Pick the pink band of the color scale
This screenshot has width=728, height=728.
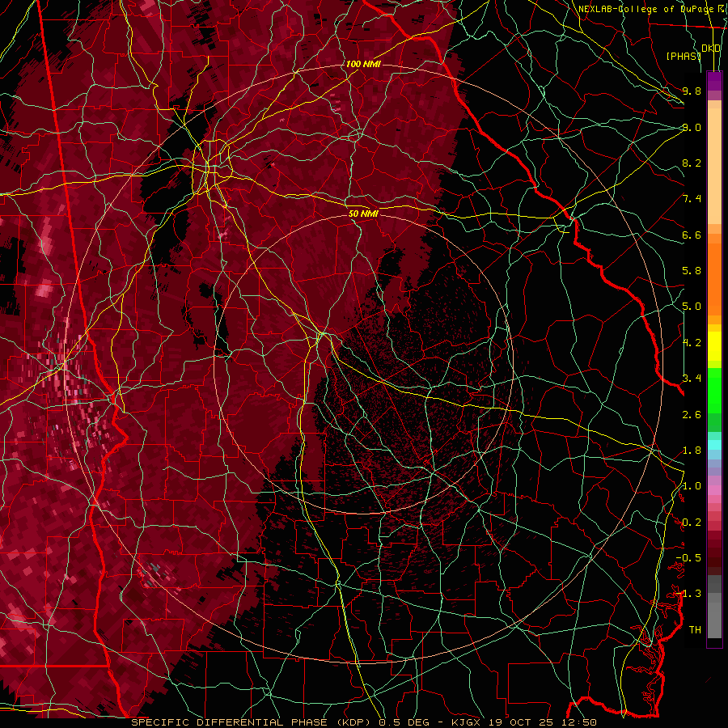click(x=714, y=490)
